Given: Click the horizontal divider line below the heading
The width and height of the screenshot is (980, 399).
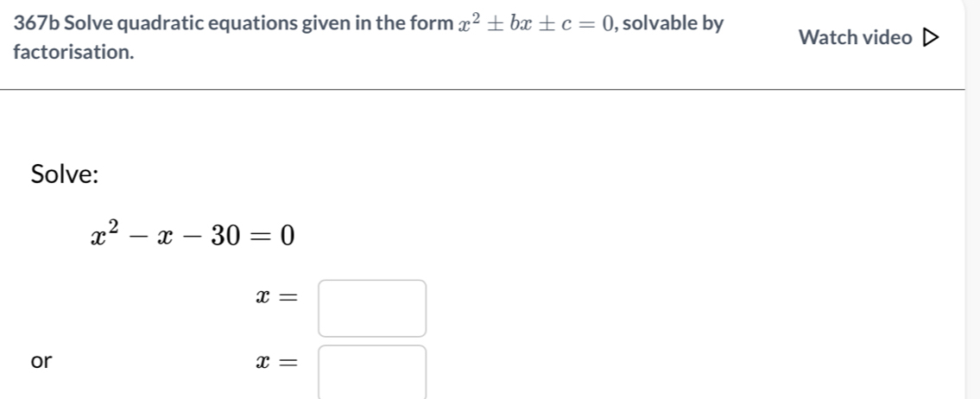Looking at the screenshot, I should coord(483,90).
